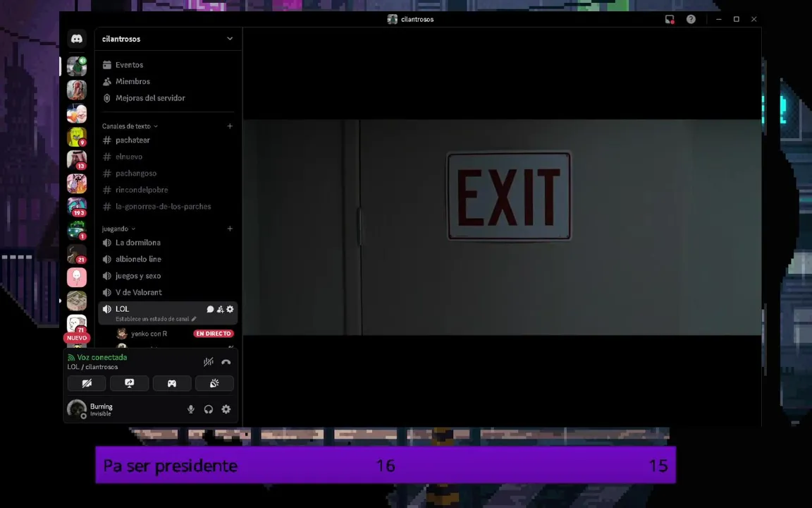Click the EXIT sign stream video
The image size is (812, 508).
[503, 227]
